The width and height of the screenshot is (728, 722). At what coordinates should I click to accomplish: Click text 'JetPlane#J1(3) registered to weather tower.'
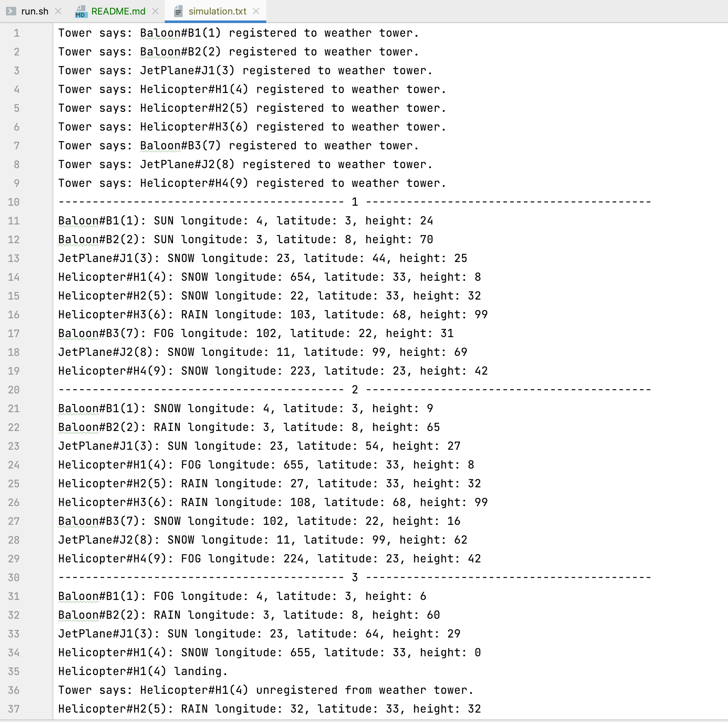coord(286,71)
